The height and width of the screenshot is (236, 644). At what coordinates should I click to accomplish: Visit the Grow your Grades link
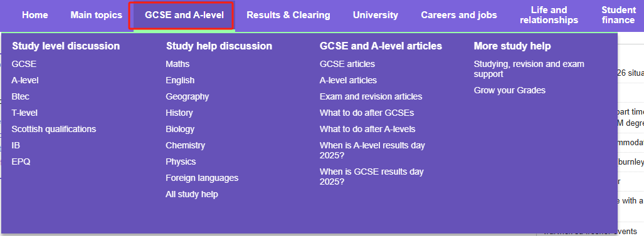[x=510, y=90]
